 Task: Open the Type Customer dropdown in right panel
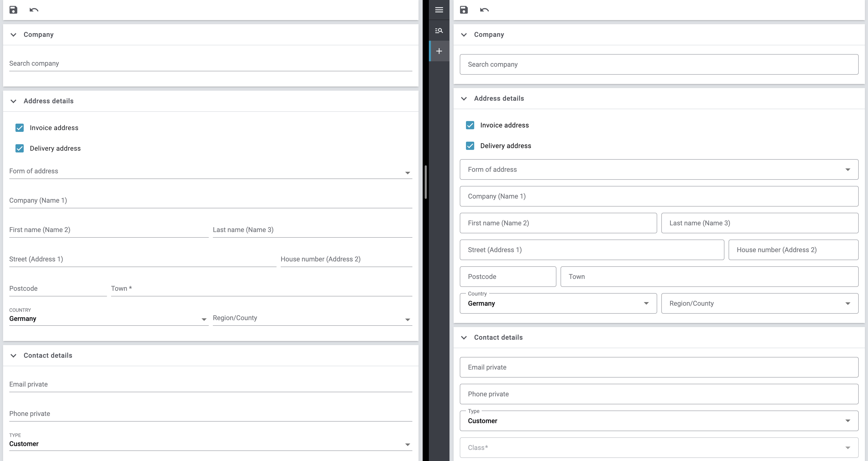click(x=659, y=421)
